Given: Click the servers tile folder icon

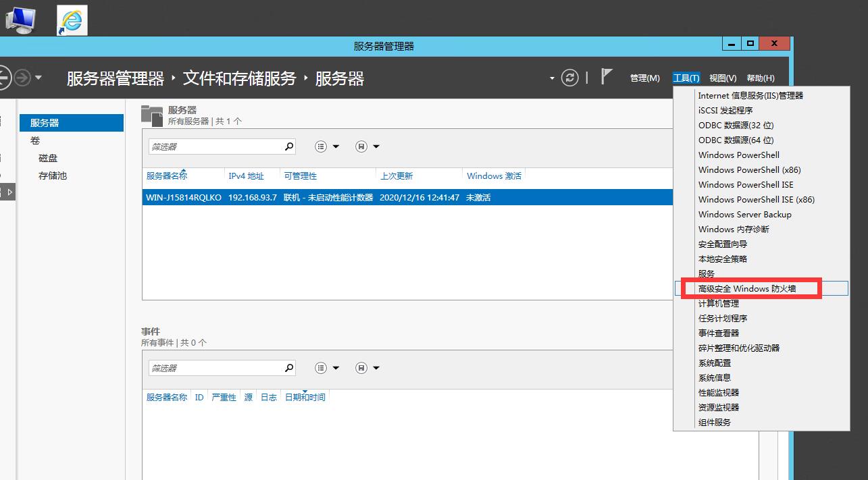Looking at the screenshot, I should 152,115.
